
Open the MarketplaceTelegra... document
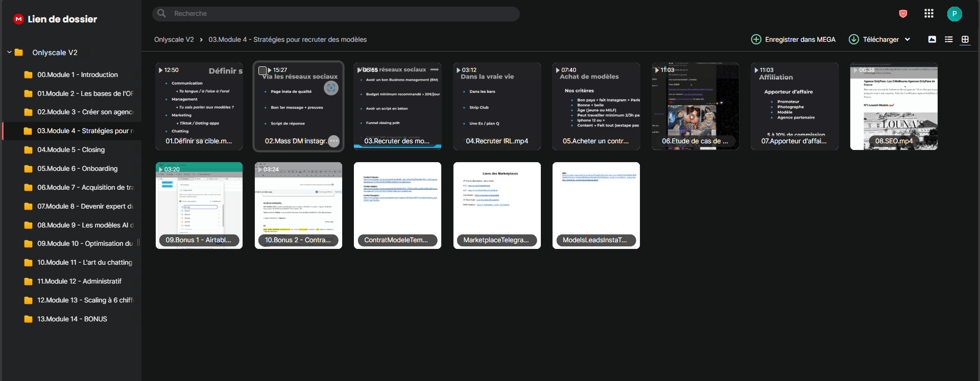(497, 206)
